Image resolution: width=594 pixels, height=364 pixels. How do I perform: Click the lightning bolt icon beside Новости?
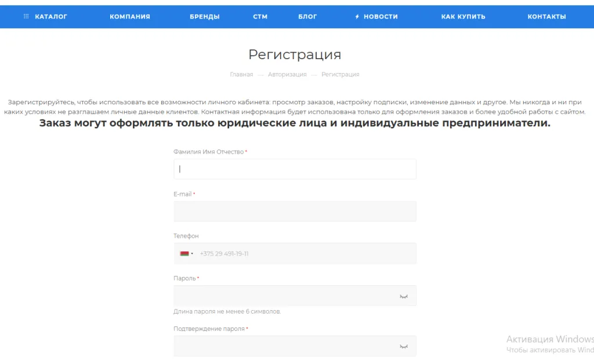point(357,17)
